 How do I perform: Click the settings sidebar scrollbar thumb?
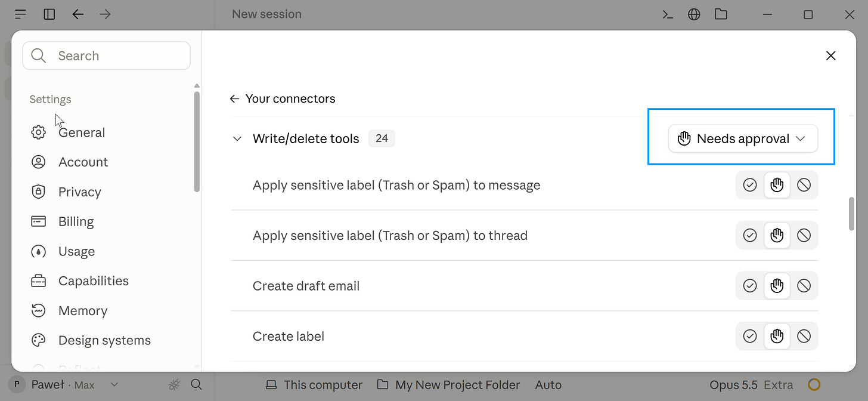[197, 141]
